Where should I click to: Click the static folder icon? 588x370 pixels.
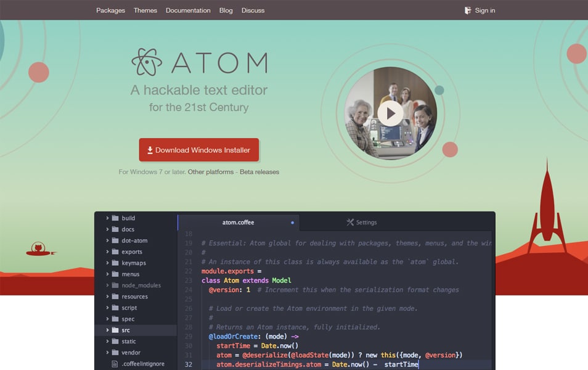(115, 342)
